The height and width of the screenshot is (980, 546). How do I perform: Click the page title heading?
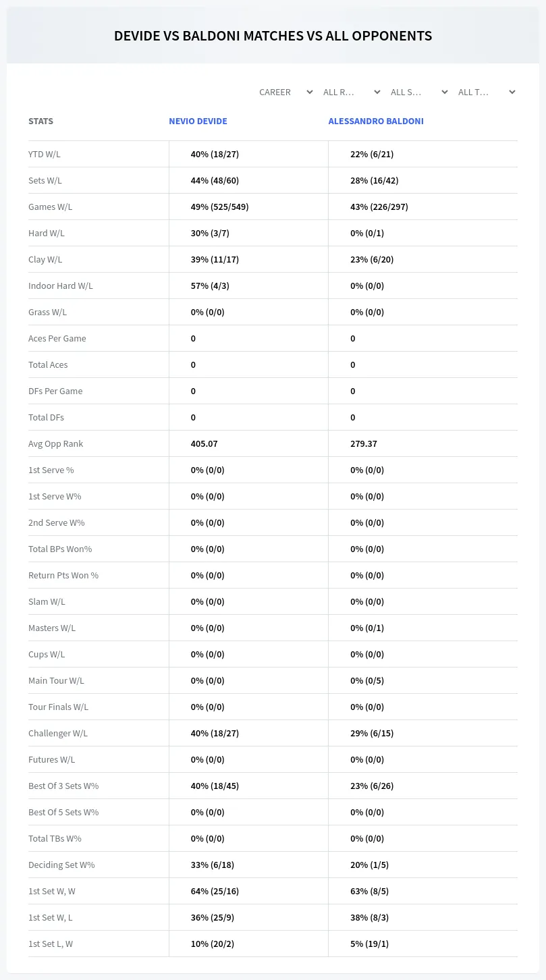coord(273,36)
